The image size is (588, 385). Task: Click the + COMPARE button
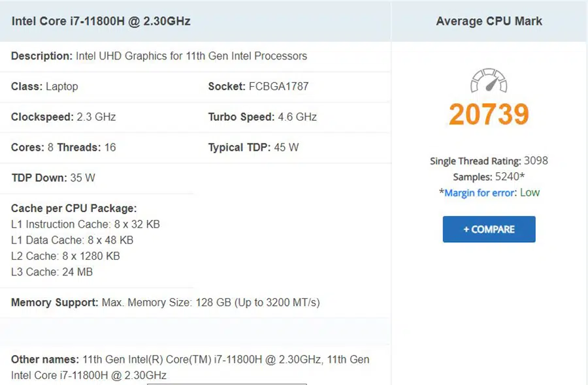[489, 229]
